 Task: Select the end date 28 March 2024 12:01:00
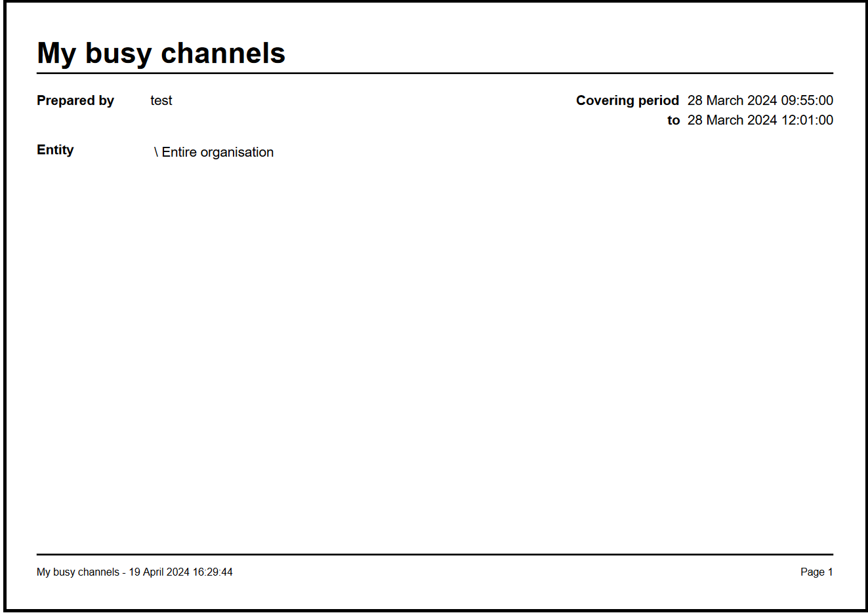click(760, 120)
